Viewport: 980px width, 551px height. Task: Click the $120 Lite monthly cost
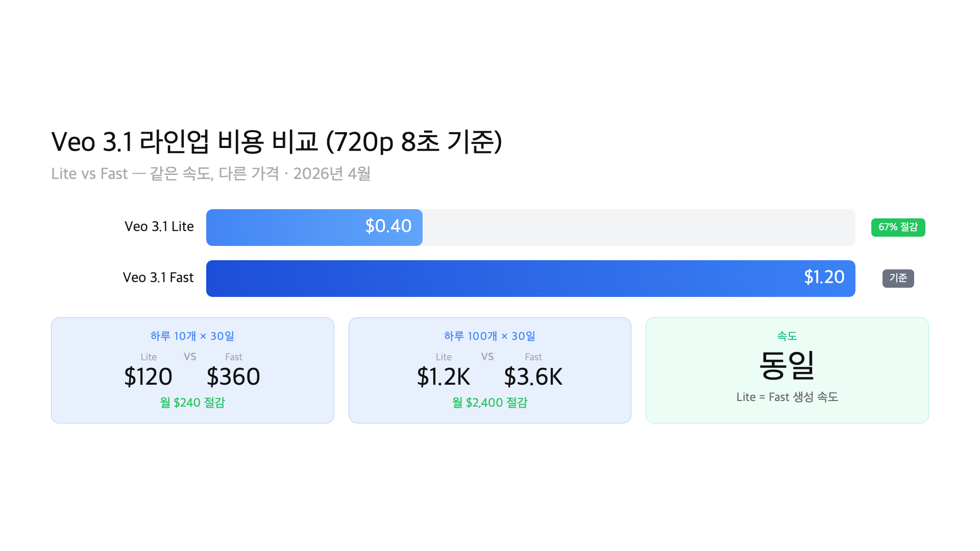[148, 377]
